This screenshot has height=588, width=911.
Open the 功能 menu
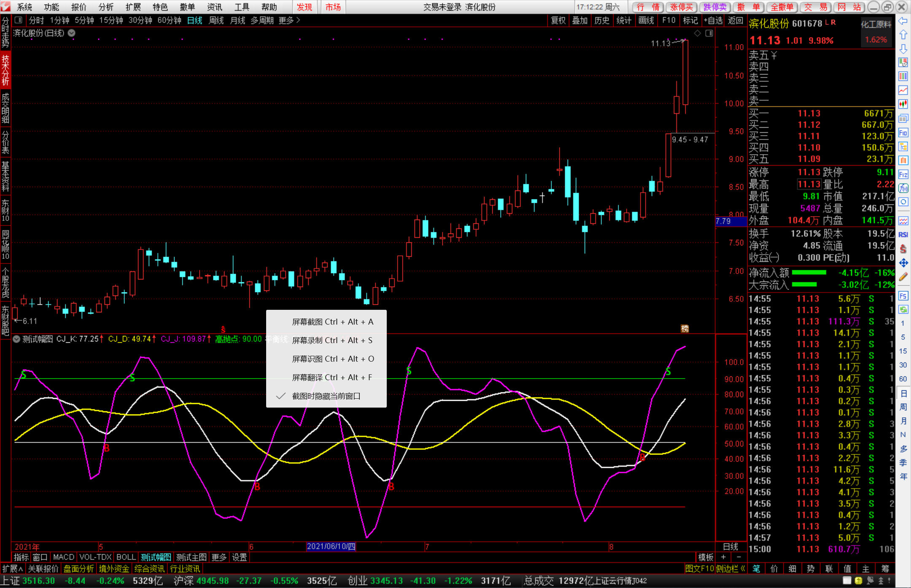coord(51,7)
